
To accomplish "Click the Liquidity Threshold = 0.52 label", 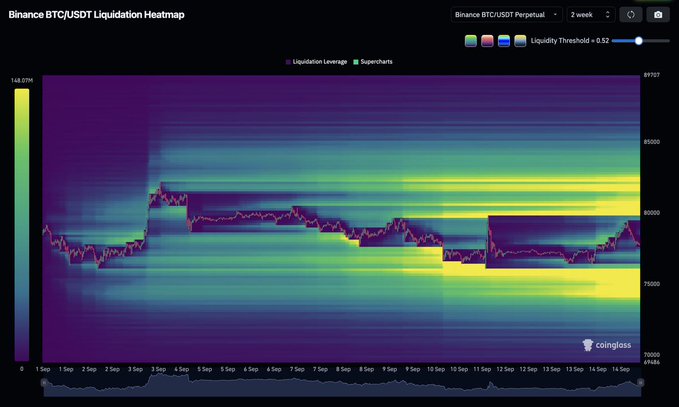I will (570, 41).
